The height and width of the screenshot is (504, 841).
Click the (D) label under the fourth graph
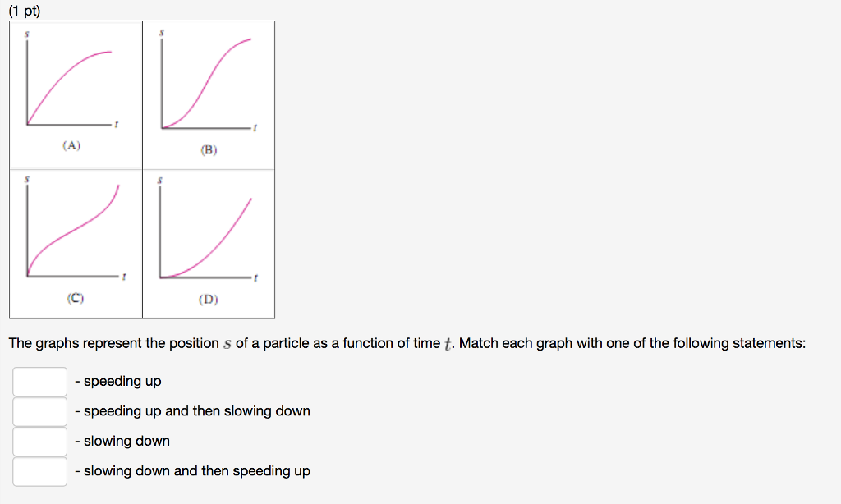point(208,299)
